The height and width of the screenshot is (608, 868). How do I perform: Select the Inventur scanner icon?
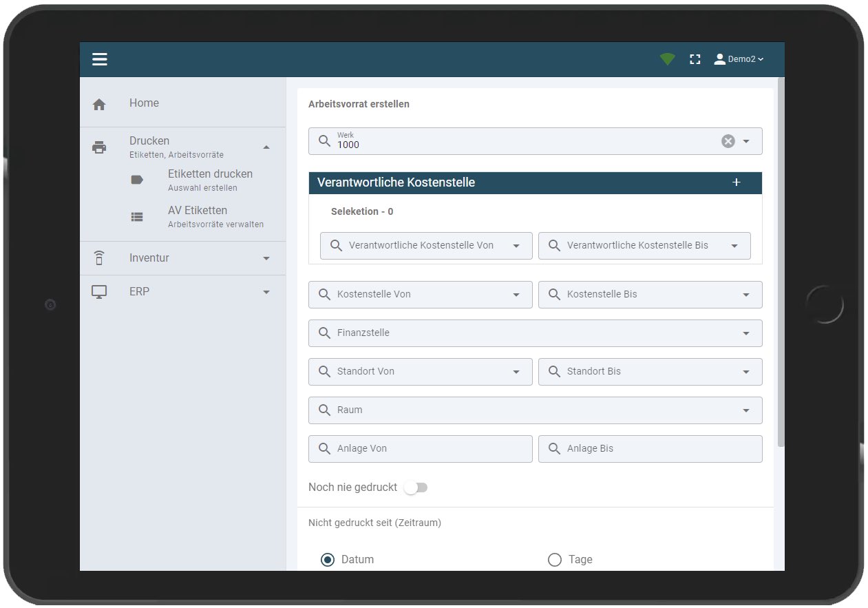99,258
